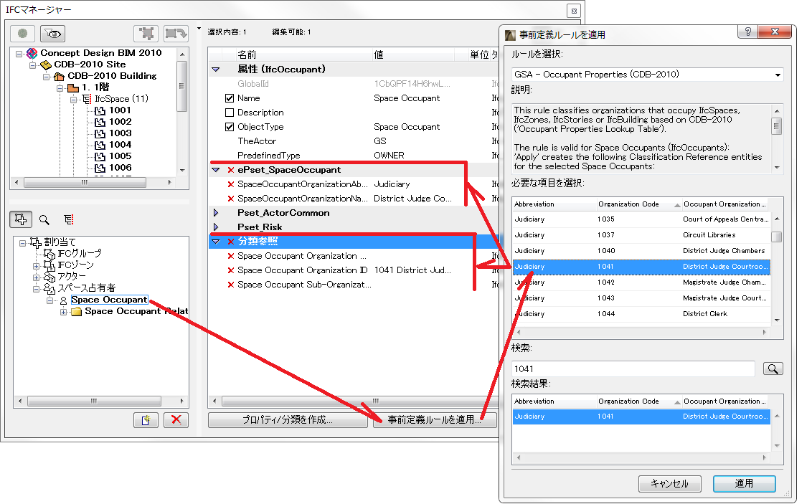Toggle the ObjectType property checkbox

230,127
